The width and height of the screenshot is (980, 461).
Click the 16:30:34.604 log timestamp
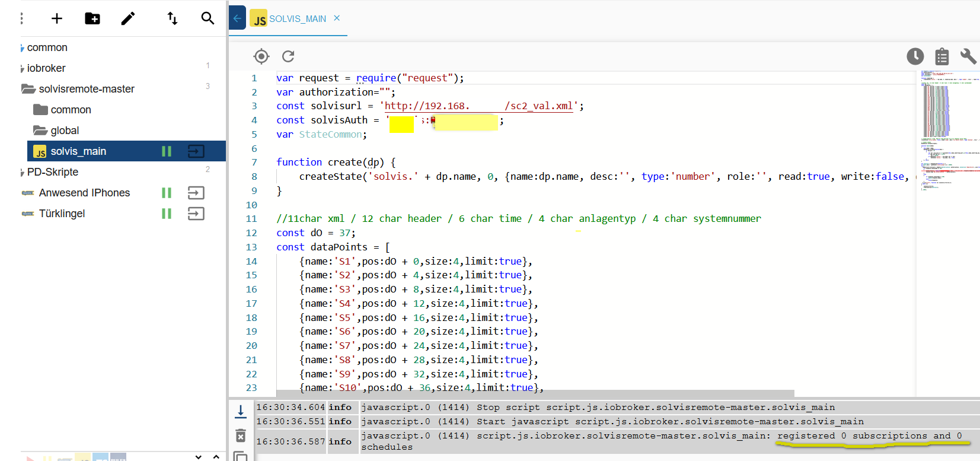pos(291,408)
